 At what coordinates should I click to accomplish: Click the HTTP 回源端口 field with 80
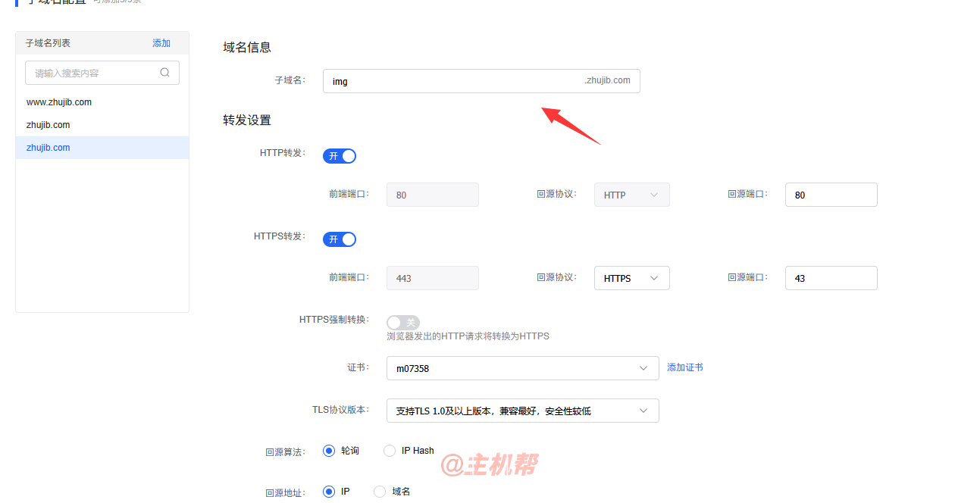tap(831, 195)
